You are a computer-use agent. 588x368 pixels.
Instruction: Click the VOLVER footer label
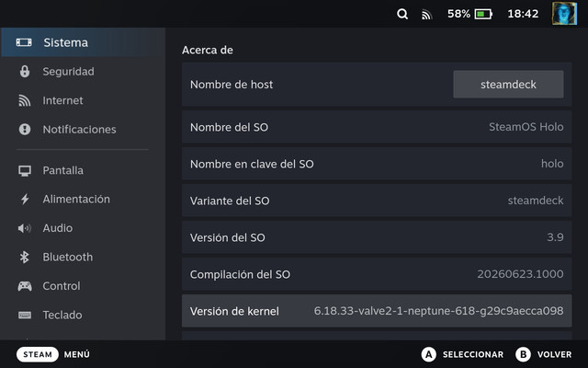tap(554, 354)
